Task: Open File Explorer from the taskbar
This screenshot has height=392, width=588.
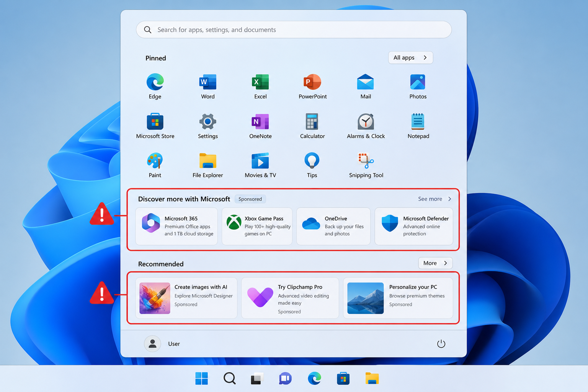Action: pyautogui.click(x=372, y=379)
